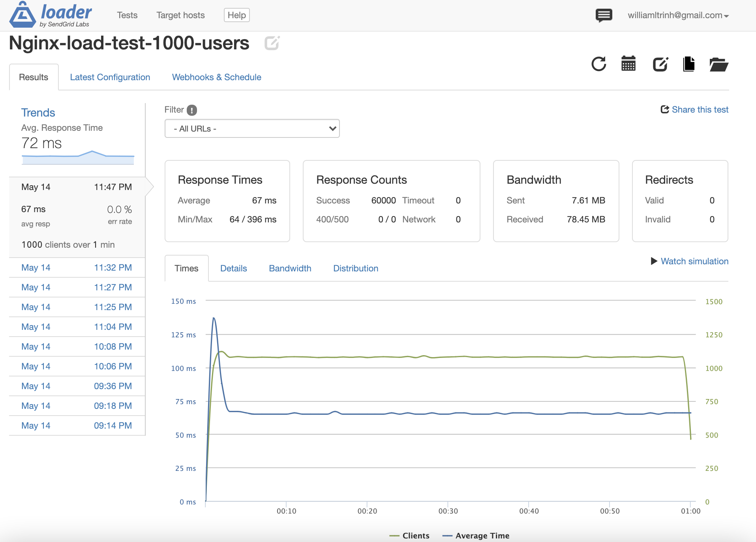Click the Trends heading link
756x542 pixels.
pos(38,113)
